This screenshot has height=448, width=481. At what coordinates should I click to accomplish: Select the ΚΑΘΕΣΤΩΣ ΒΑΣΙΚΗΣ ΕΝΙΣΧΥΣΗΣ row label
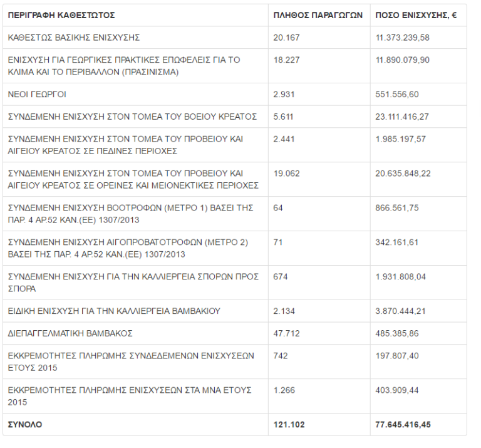click(x=74, y=38)
